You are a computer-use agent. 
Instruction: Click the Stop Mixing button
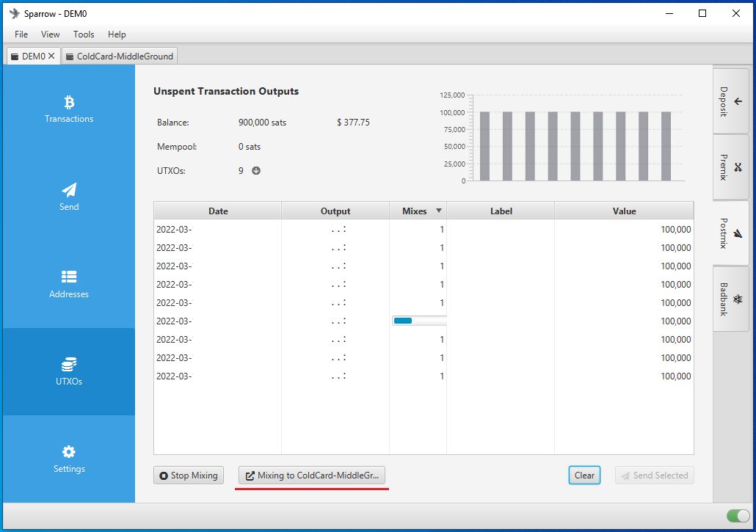click(x=189, y=475)
